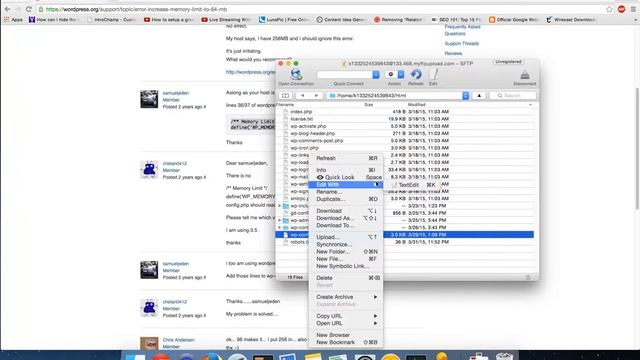
Task: Click the index.php file icon
Action: tap(286, 111)
